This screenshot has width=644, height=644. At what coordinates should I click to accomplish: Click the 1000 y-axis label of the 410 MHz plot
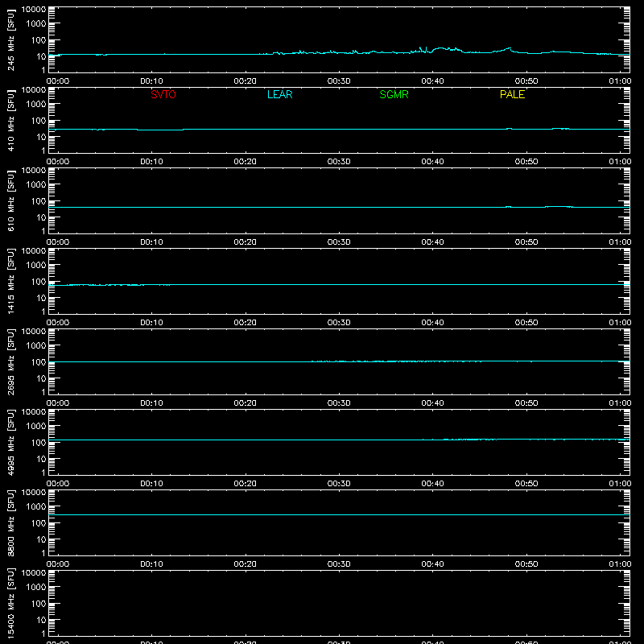[x=36, y=105]
